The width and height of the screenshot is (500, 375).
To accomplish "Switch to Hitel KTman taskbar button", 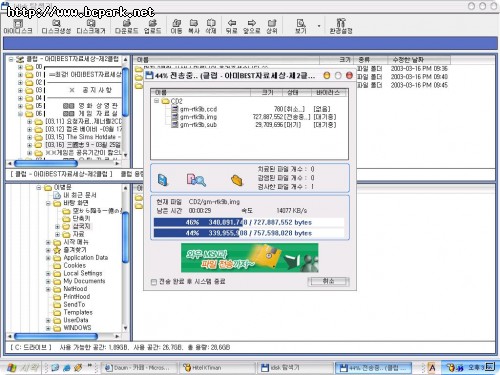I will pyautogui.click(x=217, y=368).
